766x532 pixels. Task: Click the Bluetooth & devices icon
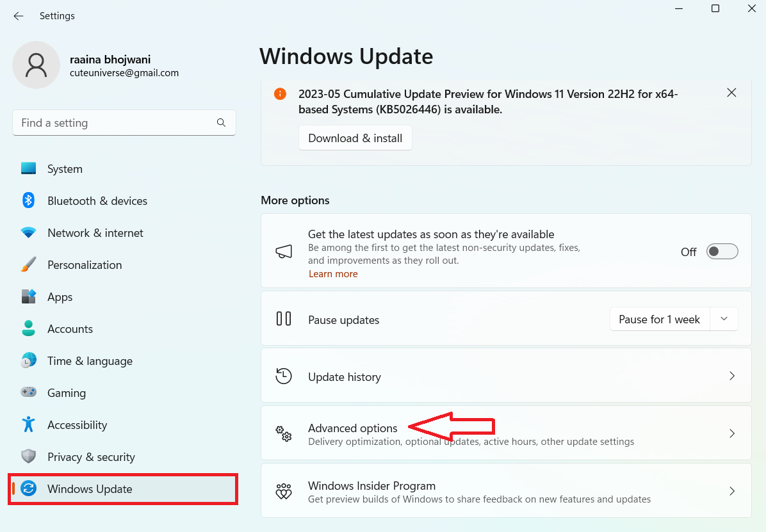pyautogui.click(x=28, y=200)
